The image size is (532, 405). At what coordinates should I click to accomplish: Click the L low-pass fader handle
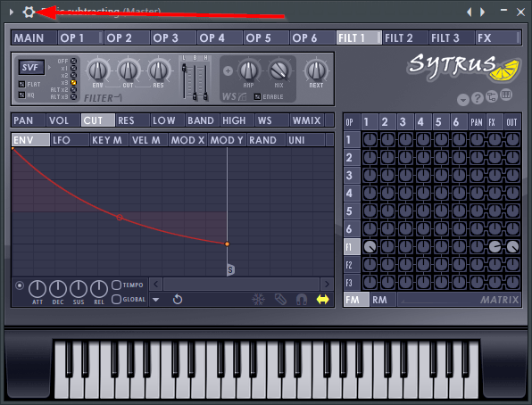tap(184, 68)
